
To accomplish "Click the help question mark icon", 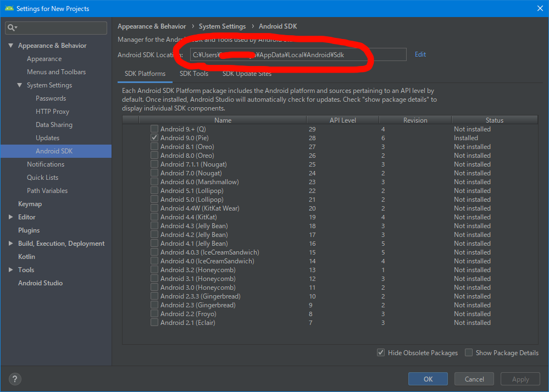I will [x=15, y=379].
